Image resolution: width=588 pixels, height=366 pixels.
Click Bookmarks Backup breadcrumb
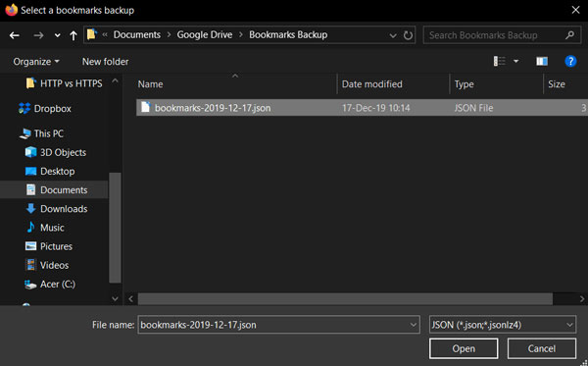pyautogui.click(x=288, y=34)
